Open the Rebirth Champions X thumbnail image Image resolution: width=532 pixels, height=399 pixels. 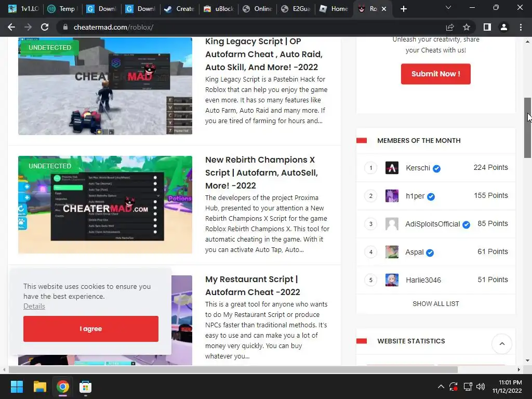[x=105, y=205]
